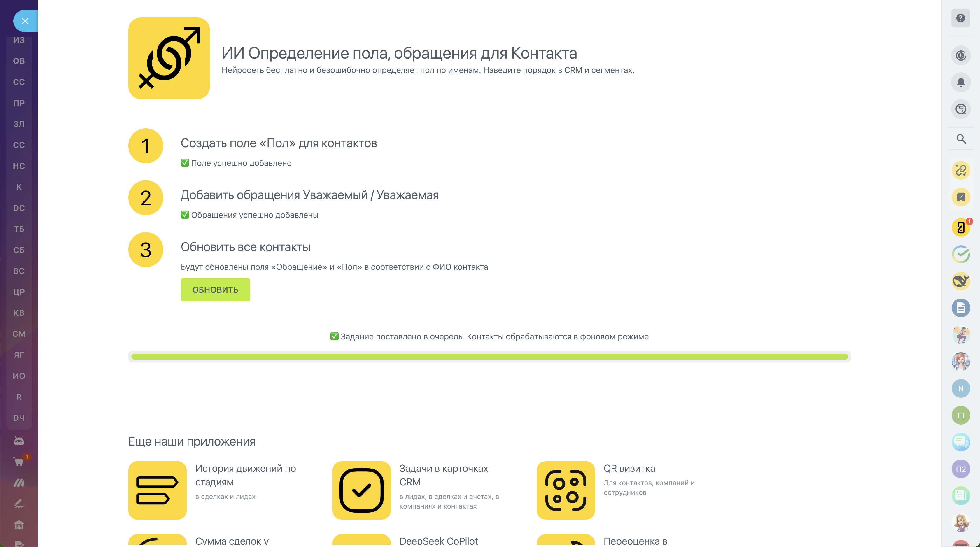980x547 pixels.
Task: Close the app slider with X button
Action: (25, 21)
